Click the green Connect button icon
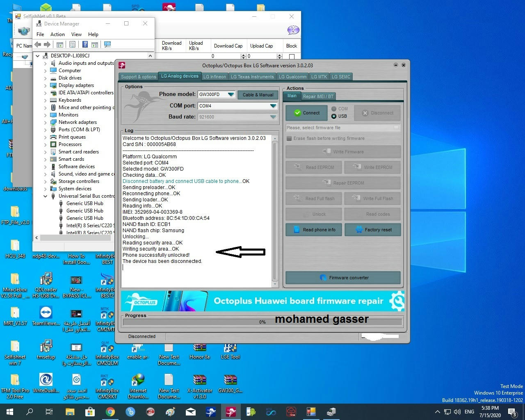The height and width of the screenshot is (420, 525). click(298, 113)
